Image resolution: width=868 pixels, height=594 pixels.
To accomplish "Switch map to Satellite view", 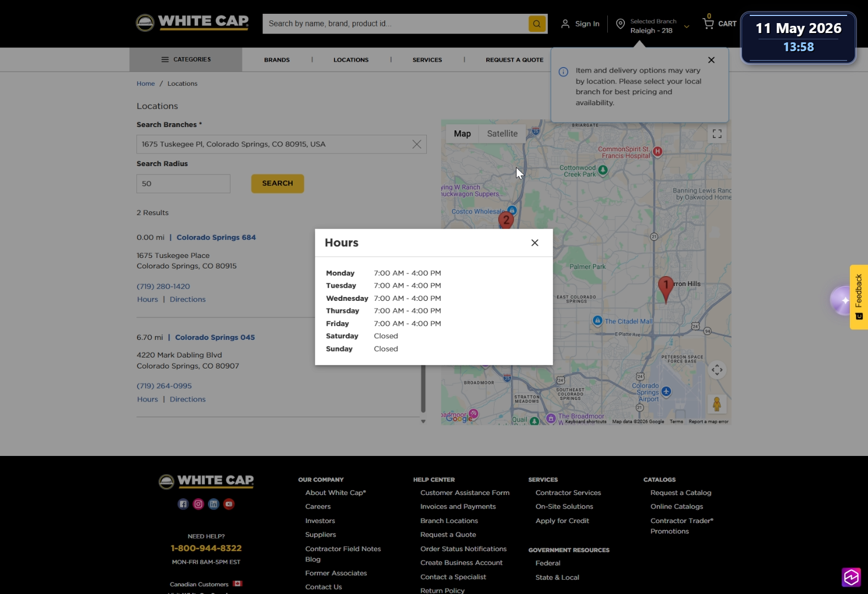I will [x=502, y=134].
